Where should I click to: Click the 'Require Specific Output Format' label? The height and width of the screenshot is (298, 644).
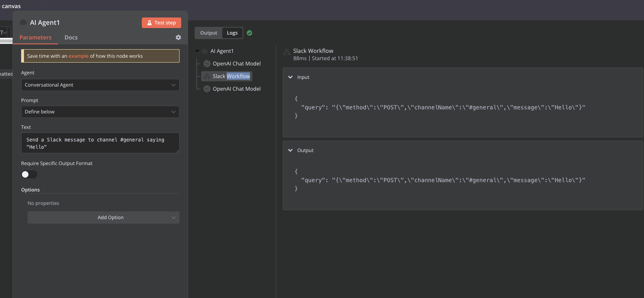coord(57,163)
